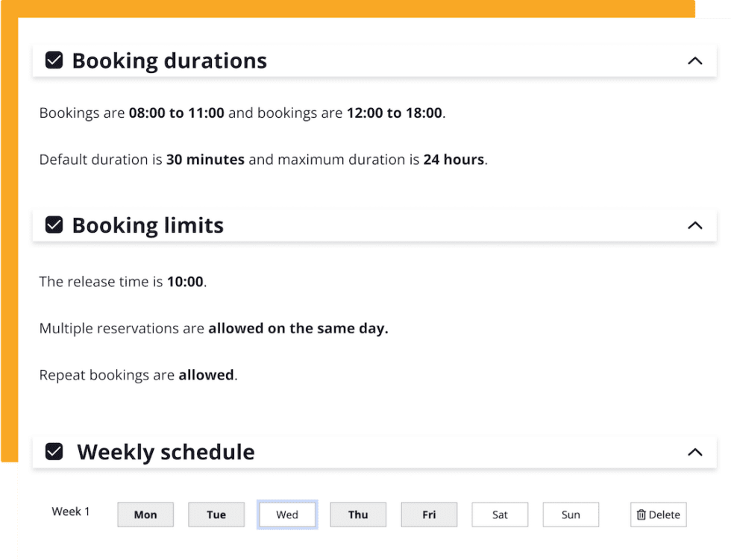
Task: Delete the Week 1 schedule row
Action: pyautogui.click(x=658, y=515)
